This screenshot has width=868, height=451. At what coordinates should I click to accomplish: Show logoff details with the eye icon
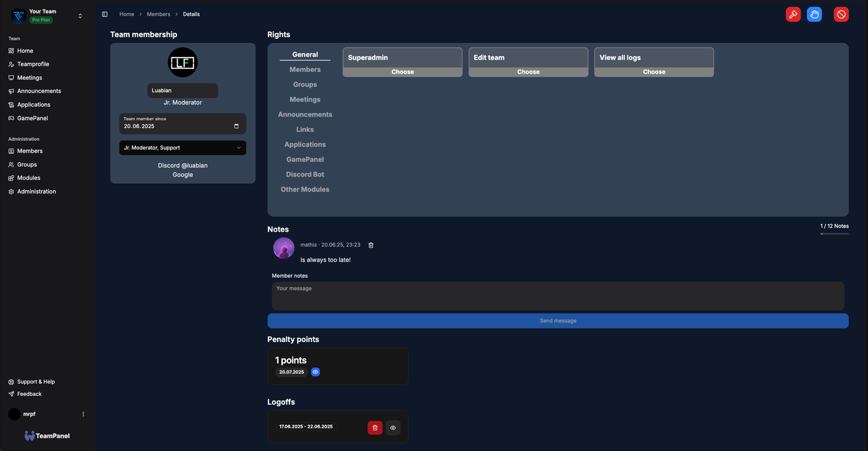tap(392, 428)
